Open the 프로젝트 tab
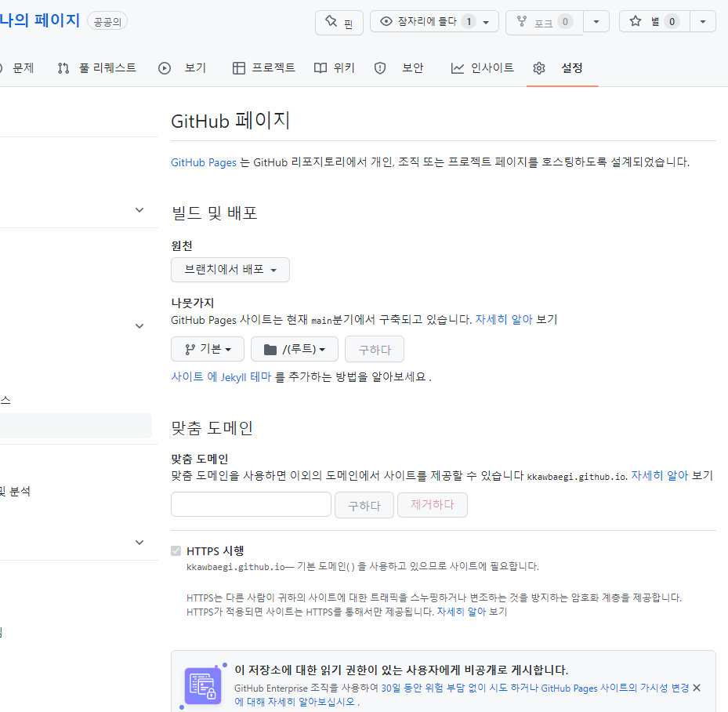The width and height of the screenshot is (728, 712). pyautogui.click(x=264, y=68)
